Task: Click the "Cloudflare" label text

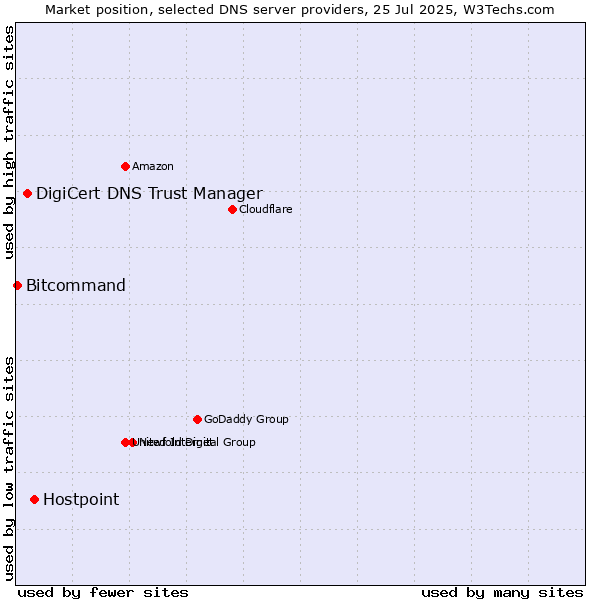Action: pyautogui.click(x=266, y=209)
